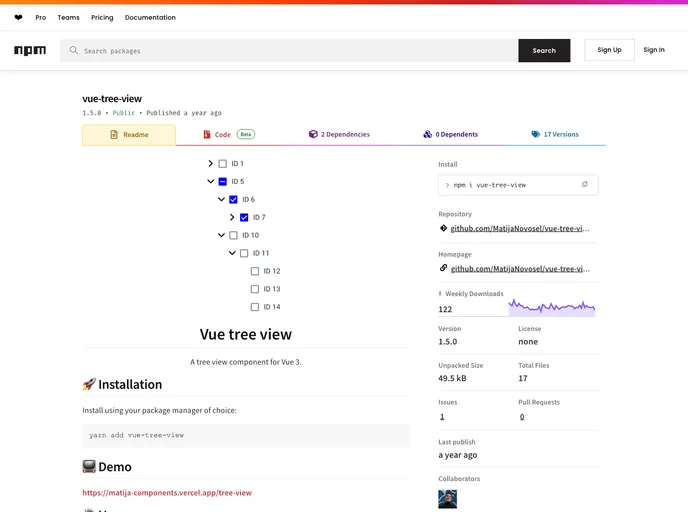This screenshot has width=688, height=512.
Task: Click the version value 1.5.0 in sidebar
Action: point(448,342)
